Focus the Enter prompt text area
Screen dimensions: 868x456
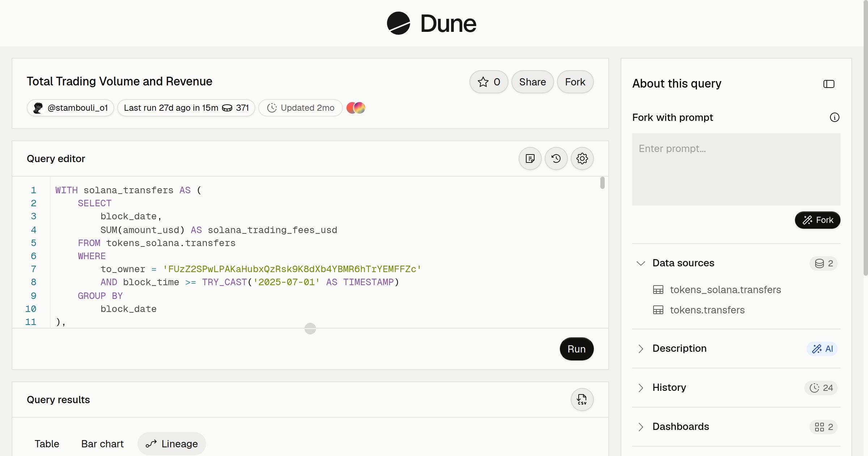736,169
